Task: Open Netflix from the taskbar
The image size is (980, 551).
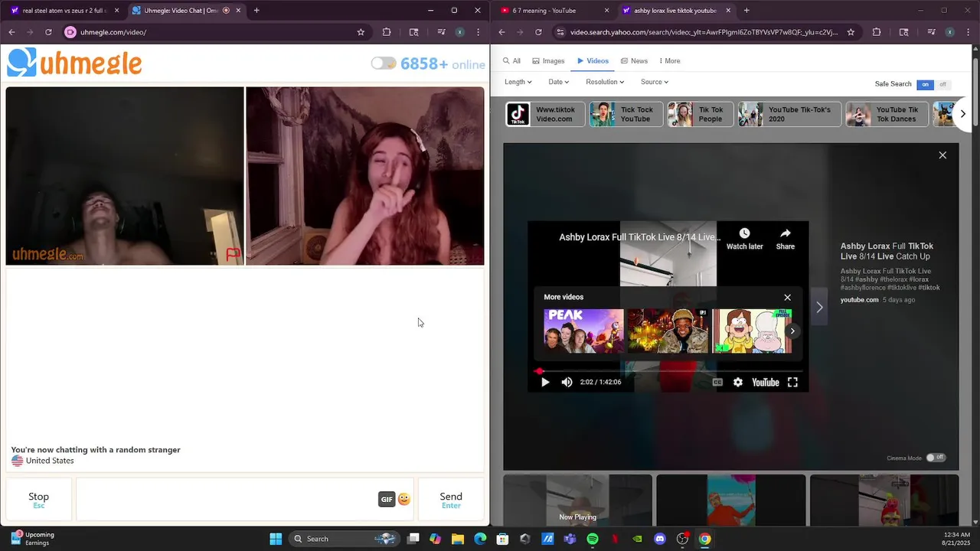Action: 615,539
